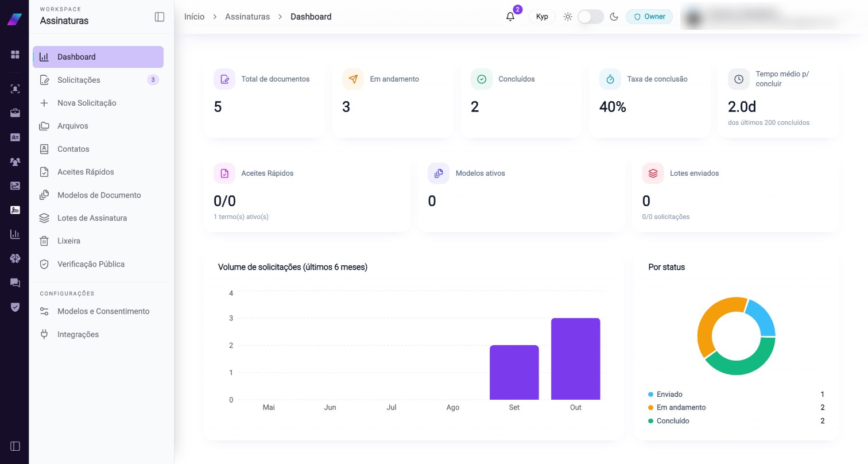Click the Total de documentos card

(x=264, y=100)
